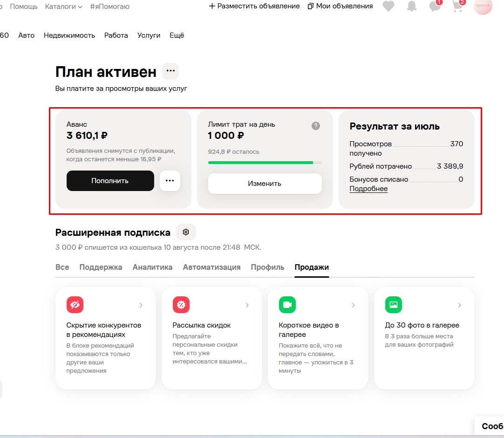Go to Авто category

point(27,35)
